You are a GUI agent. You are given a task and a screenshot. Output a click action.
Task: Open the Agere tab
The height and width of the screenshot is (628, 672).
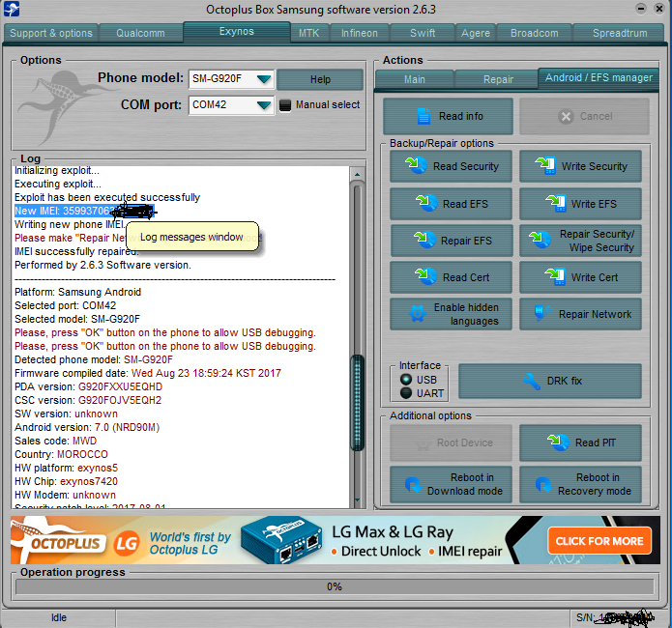(476, 33)
